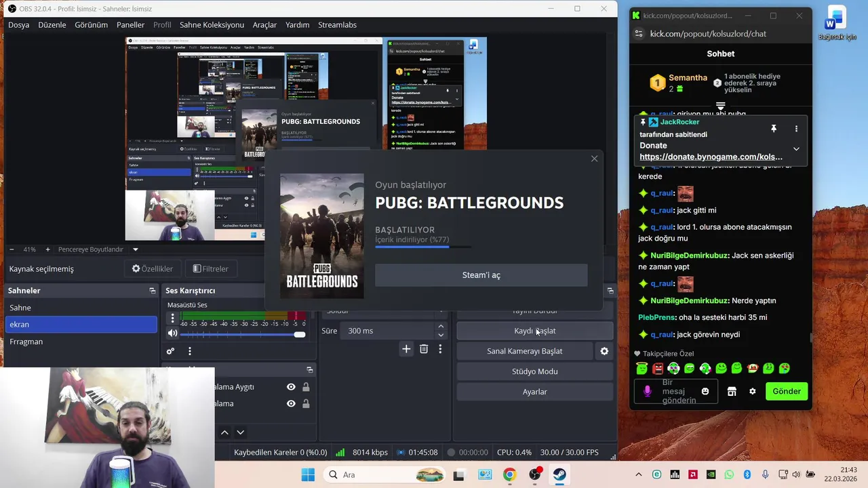Viewport: 868px width, 488px height.
Task: Select the Sahne scene
Action: (x=81, y=308)
